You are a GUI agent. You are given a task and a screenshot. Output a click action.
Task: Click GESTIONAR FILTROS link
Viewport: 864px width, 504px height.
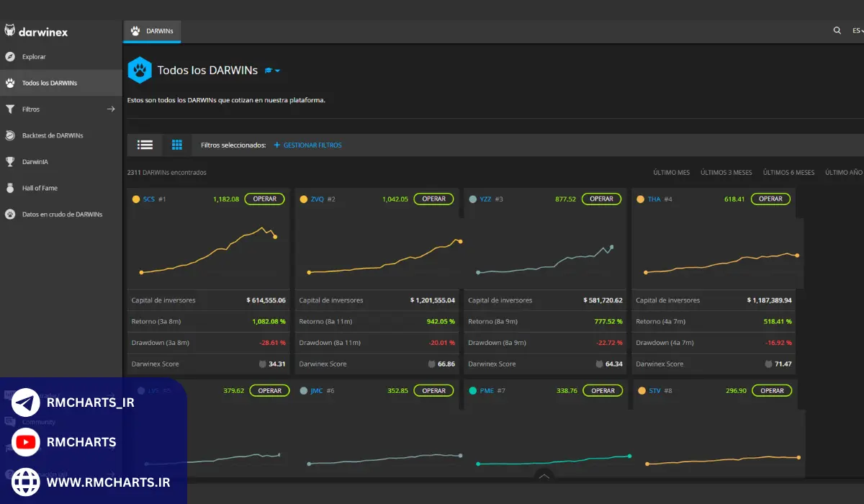308,145
